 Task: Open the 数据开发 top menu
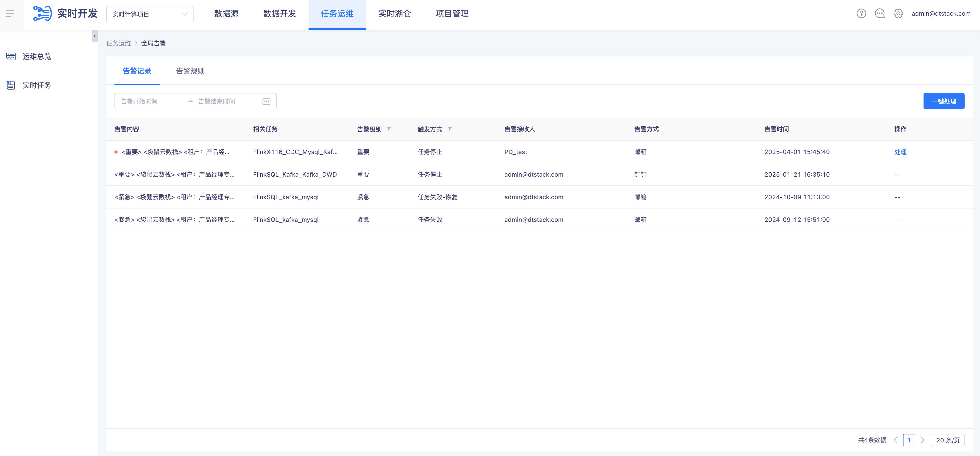tap(280, 14)
